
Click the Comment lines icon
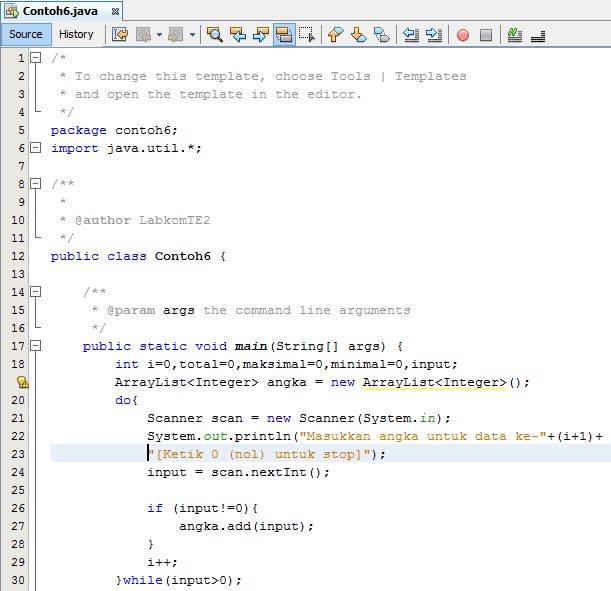[515, 35]
